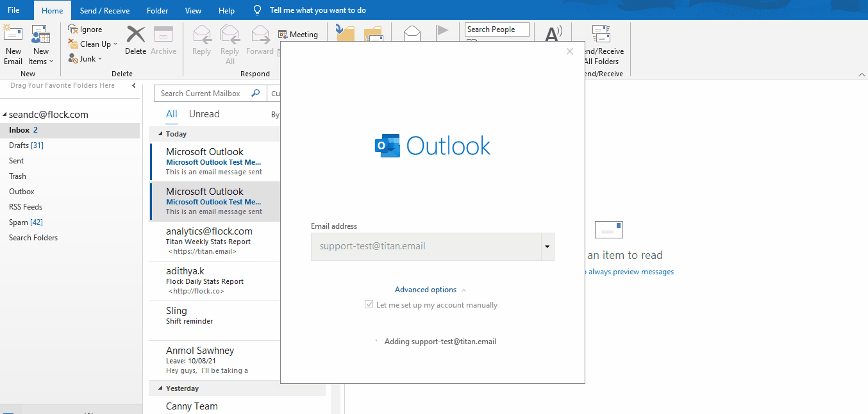
Task: Click the Read Aloud speech icon
Action: tap(553, 34)
